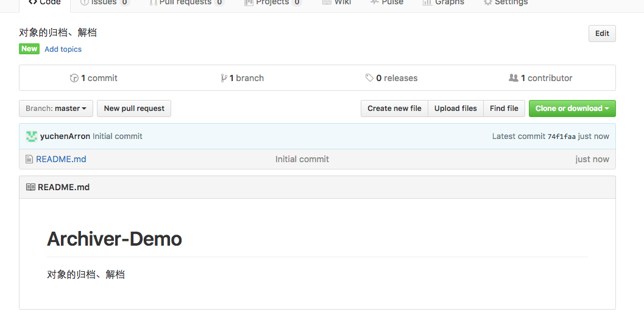Open repository Settings tab

pyautogui.click(x=506, y=3)
